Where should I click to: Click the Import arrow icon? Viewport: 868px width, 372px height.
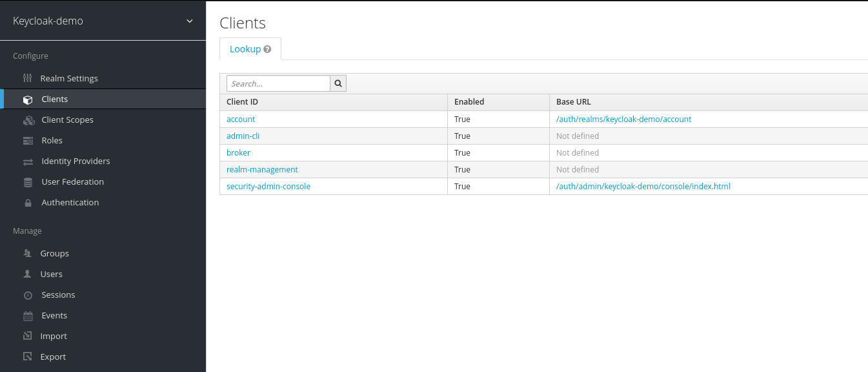pyautogui.click(x=27, y=336)
